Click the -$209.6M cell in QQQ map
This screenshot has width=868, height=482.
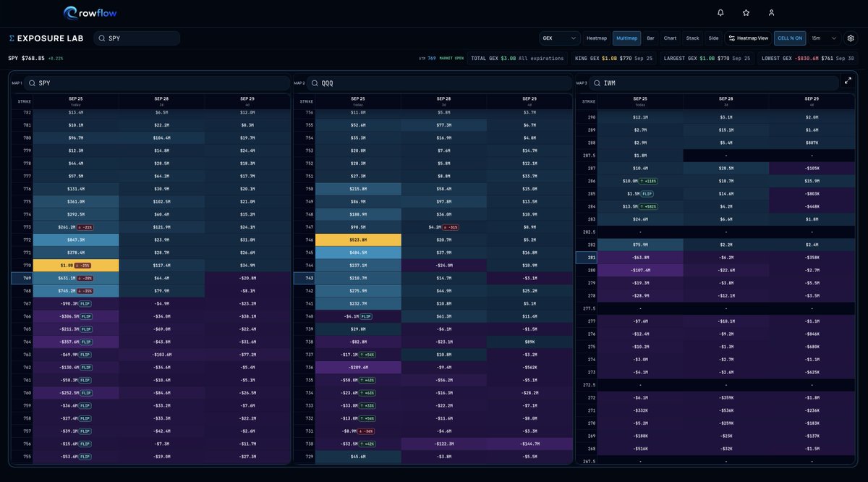[357, 367]
